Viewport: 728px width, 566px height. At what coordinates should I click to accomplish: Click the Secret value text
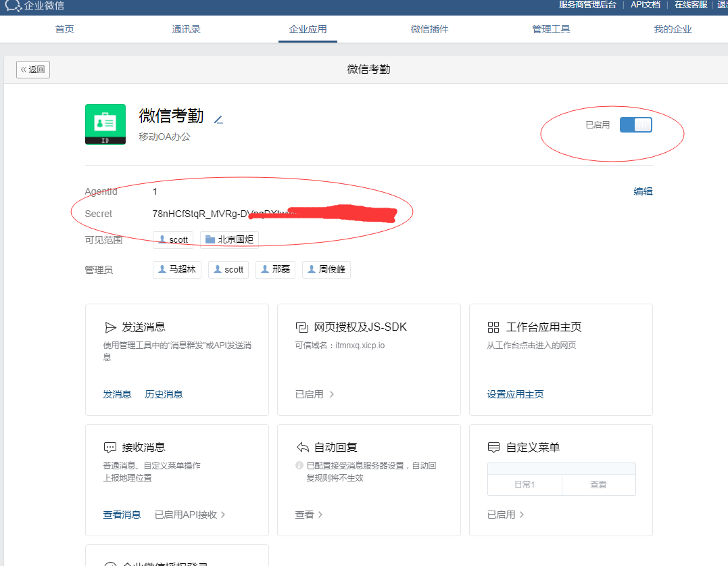274,214
